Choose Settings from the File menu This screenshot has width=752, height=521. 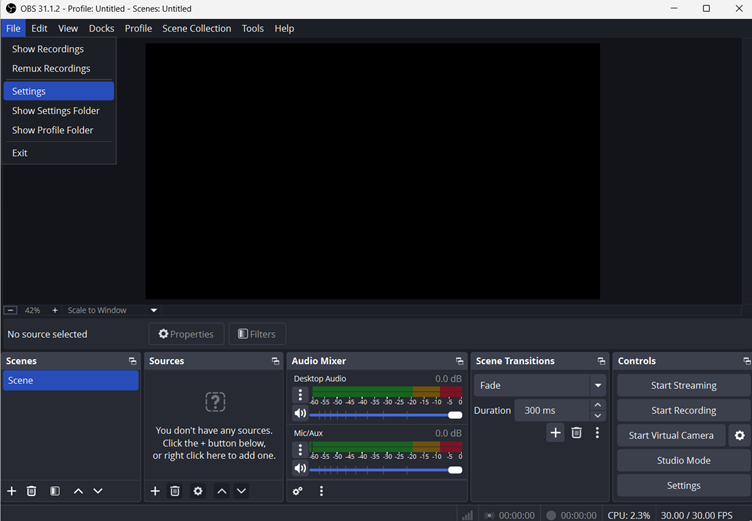pyautogui.click(x=58, y=91)
